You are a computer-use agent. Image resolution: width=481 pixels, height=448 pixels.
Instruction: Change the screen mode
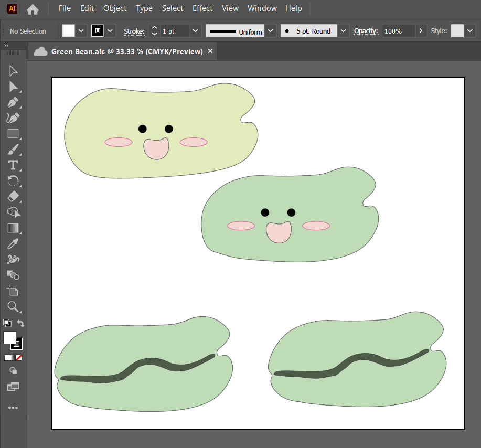coord(13,387)
